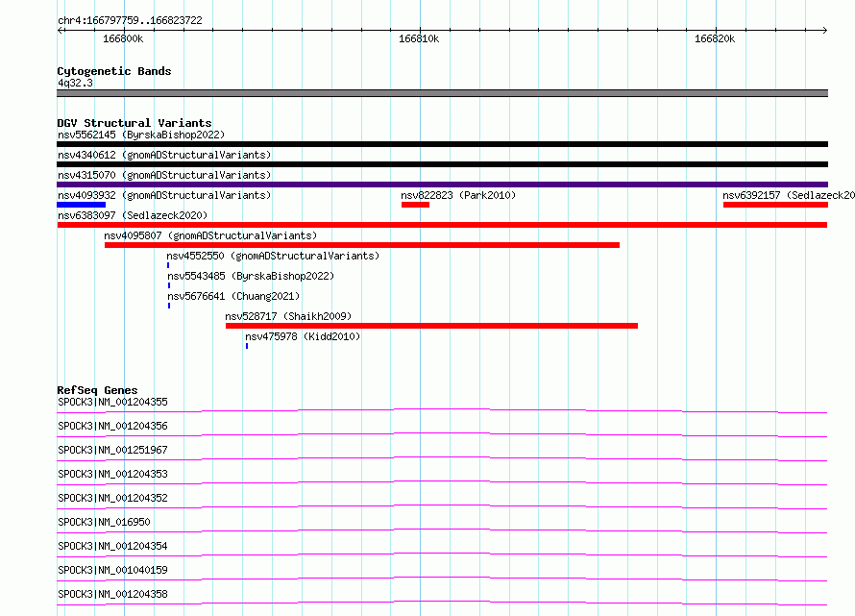Click the RefSeq Genes track title

(97, 391)
